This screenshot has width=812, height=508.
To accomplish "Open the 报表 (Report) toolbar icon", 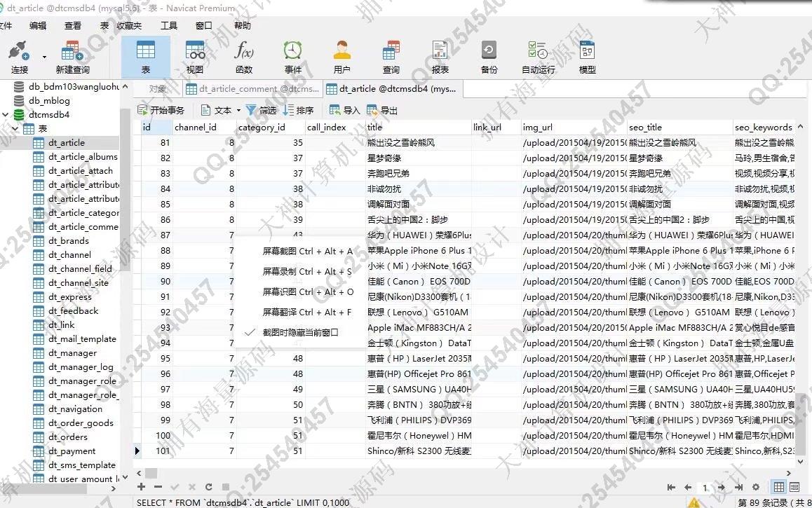I will (440, 57).
